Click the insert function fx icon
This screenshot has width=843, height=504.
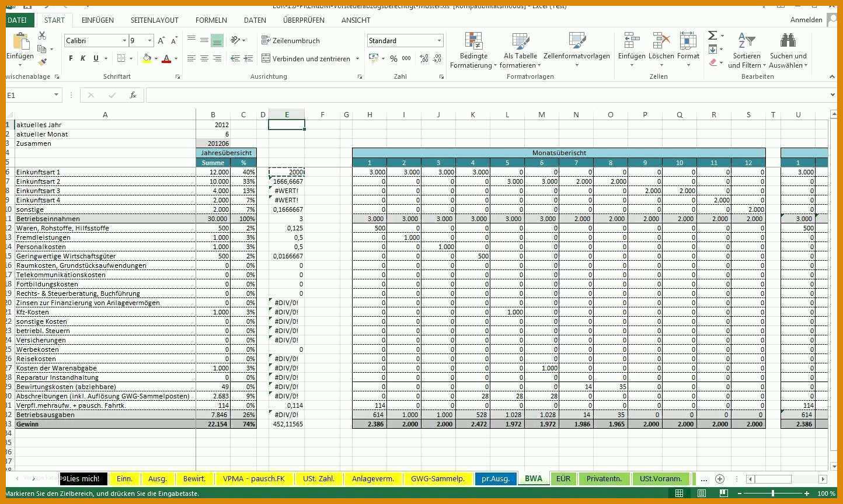133,95
